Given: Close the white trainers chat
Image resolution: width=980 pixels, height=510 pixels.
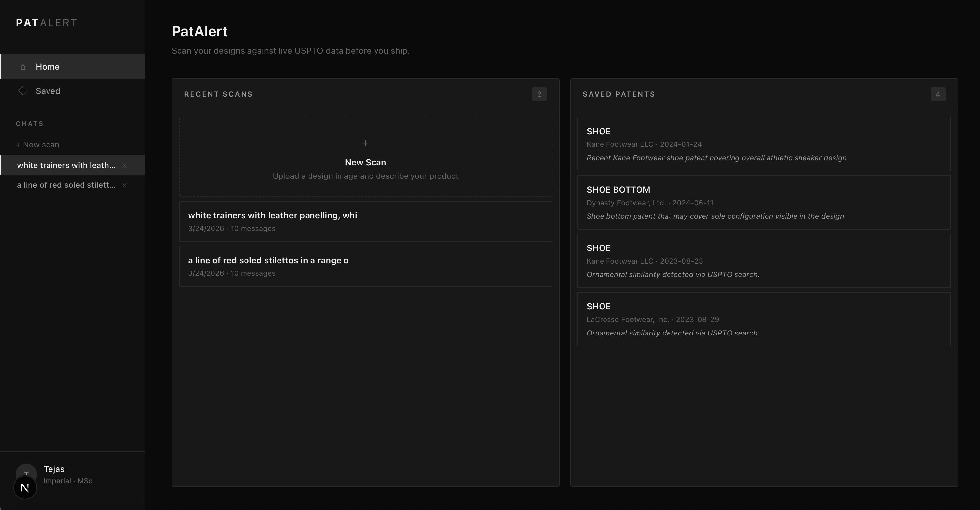Looking at the screenshot, I should tap(124, 165).
